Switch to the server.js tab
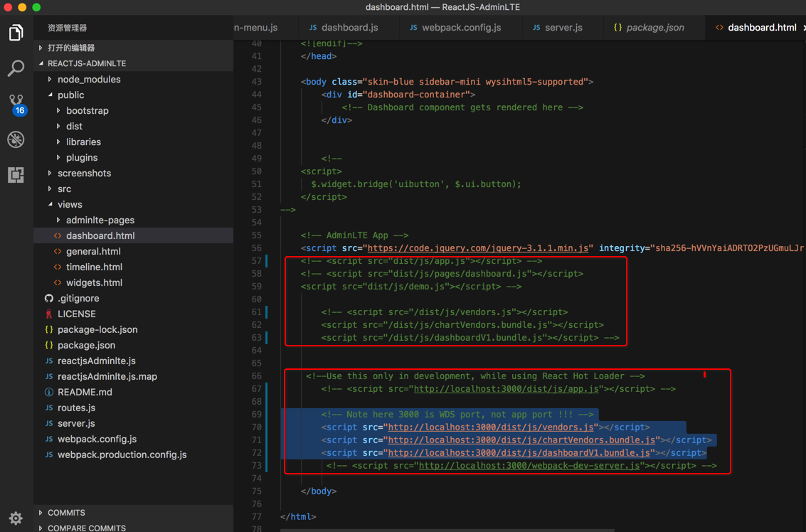The width and height of the screenshot is (806, 532). 563,27
